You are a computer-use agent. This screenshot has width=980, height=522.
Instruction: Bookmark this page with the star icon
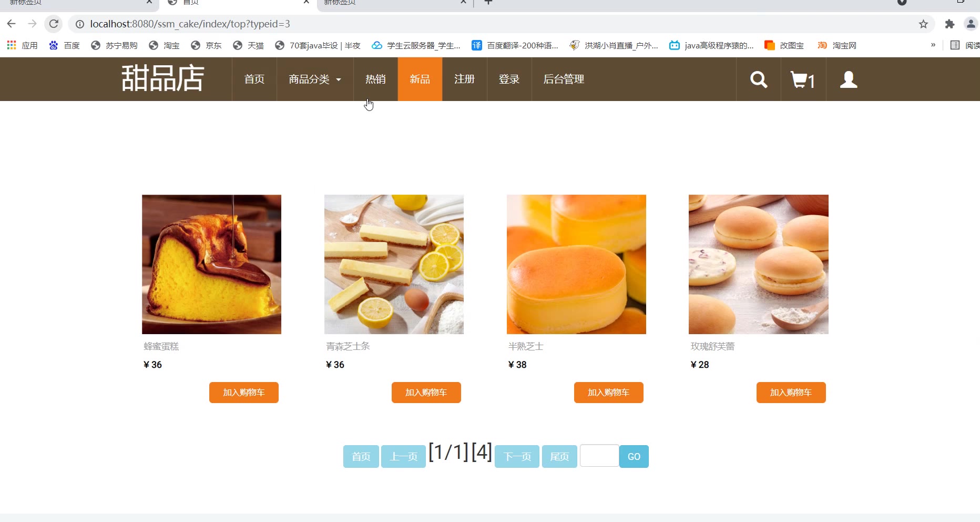click(923, 24)
